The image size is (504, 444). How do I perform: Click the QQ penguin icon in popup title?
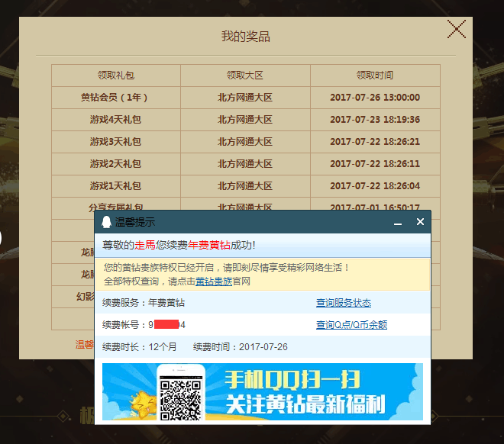tap(106, 222)
